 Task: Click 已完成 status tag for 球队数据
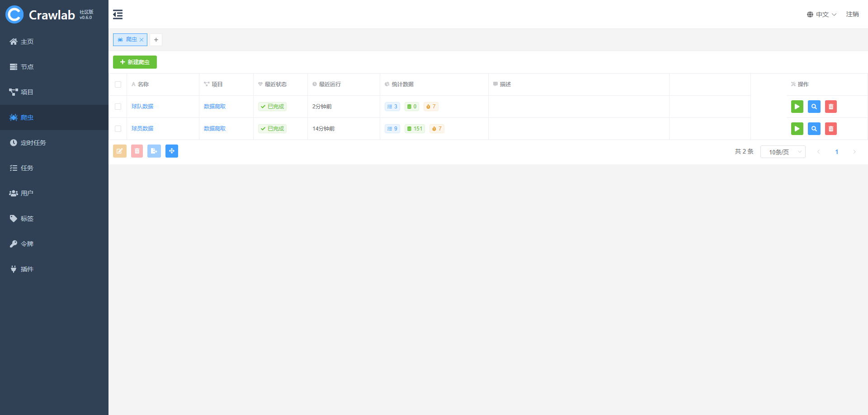click(x=272, y=107)
